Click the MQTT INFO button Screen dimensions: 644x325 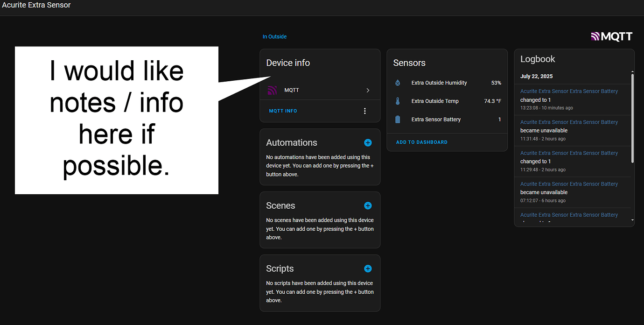(x=283, y=111)
